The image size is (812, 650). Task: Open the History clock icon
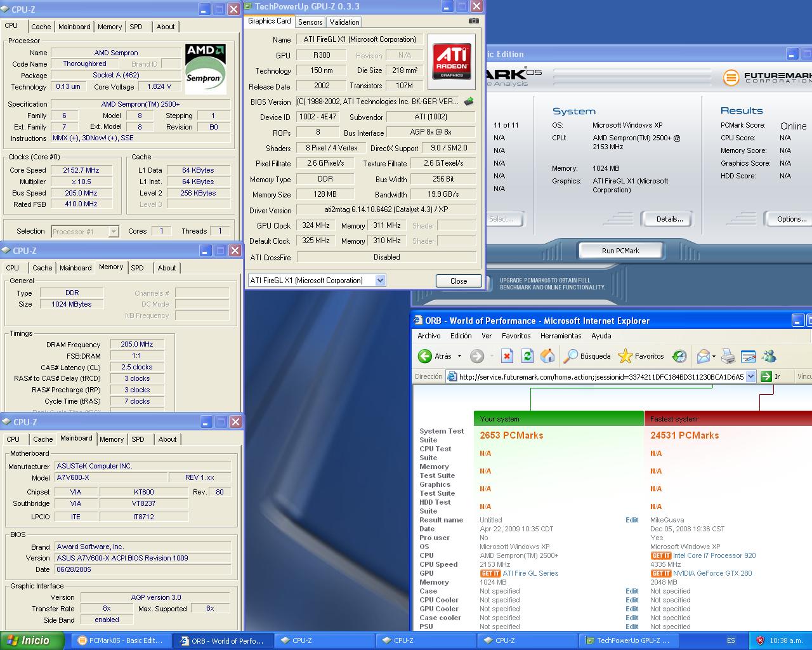[x=679, y=356]
